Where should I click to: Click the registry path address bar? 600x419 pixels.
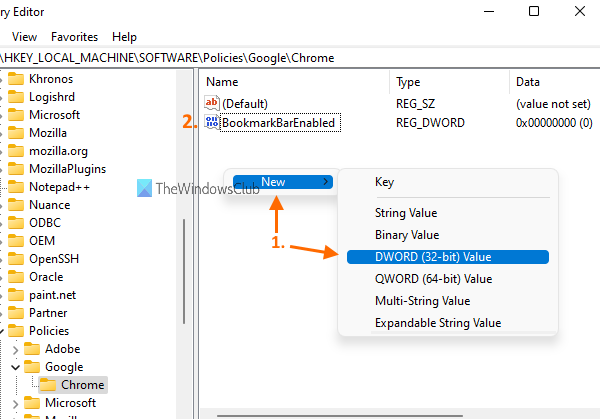click(300, 58)
